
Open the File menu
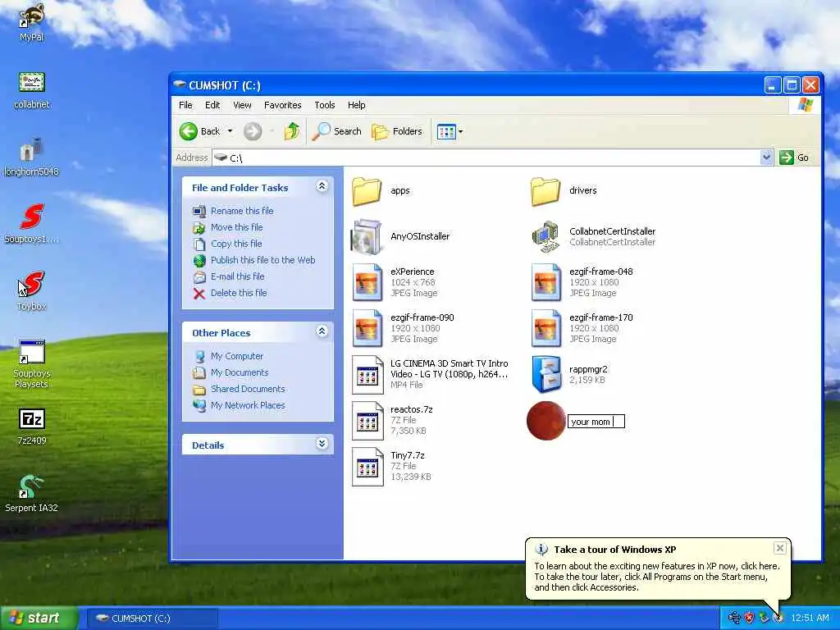point(185,105)
